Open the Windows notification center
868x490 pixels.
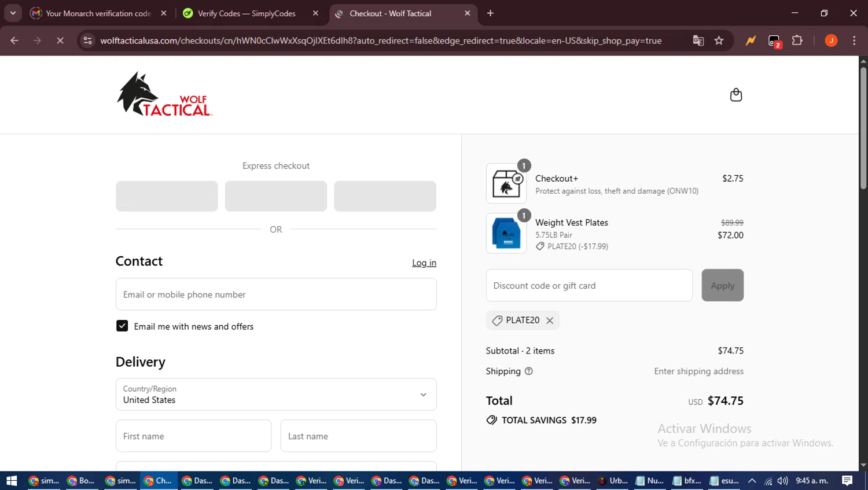pyautogui.click(x=847, y=481)
